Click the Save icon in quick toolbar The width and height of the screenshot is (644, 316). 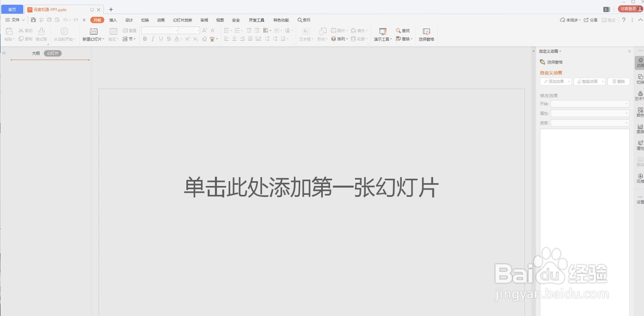click(x=33, y=20)
